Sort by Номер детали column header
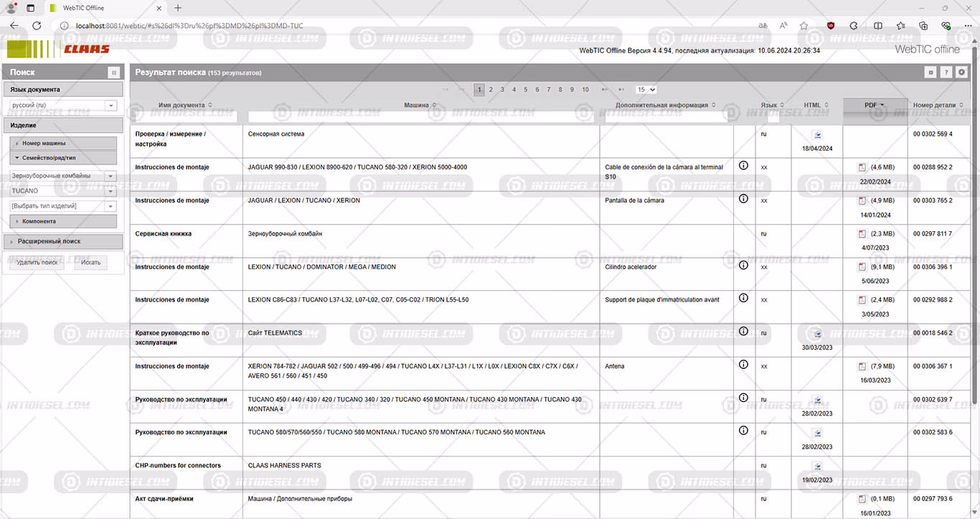Image resolution: width=980 pixels, height=519 pixels. click(x=938, y=106)
